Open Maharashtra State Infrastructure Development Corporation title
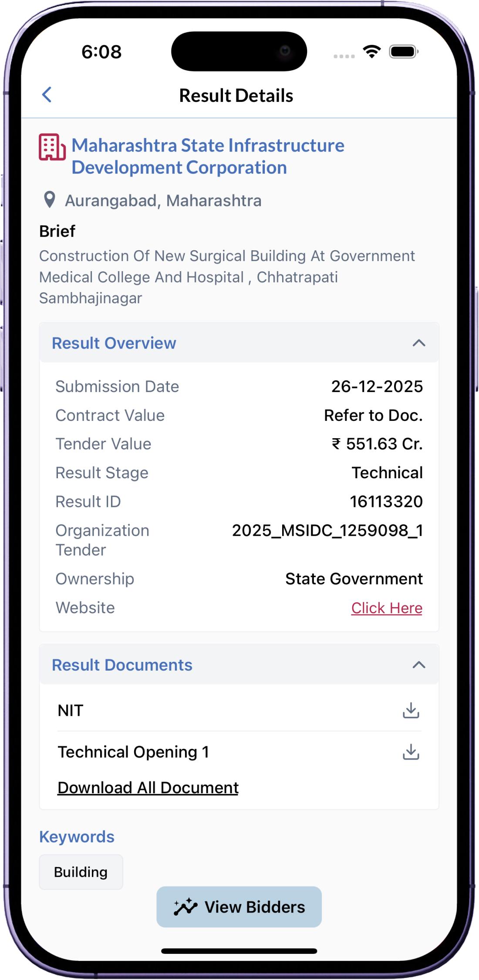479x980 pixels. click(208, 156)
